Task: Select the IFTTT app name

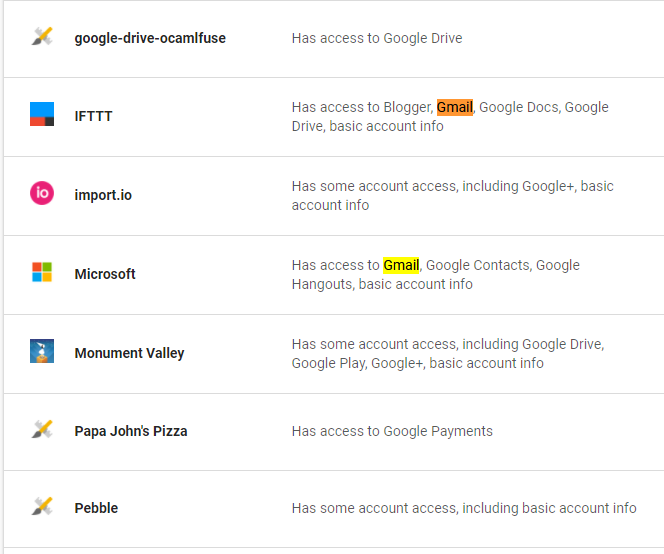Action: [x=93, y=116]
